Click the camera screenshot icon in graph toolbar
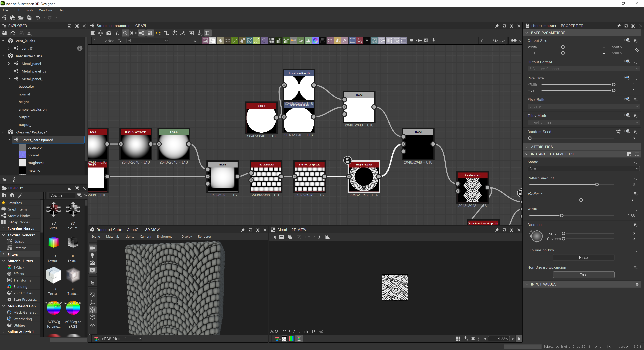The height and width of the screenshot is (350, 644). [109, 33]
